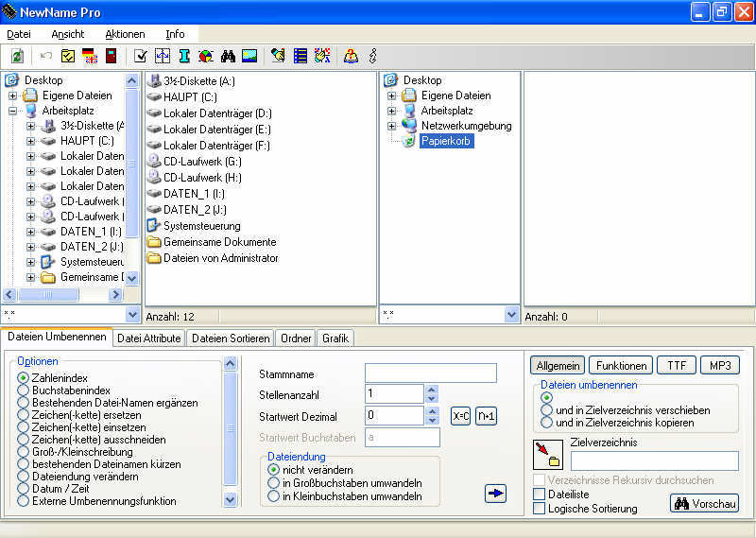Click the dashed-frame blue arrows toolbar icon
The height and width of the screenshot is (538, 756).
163,56
